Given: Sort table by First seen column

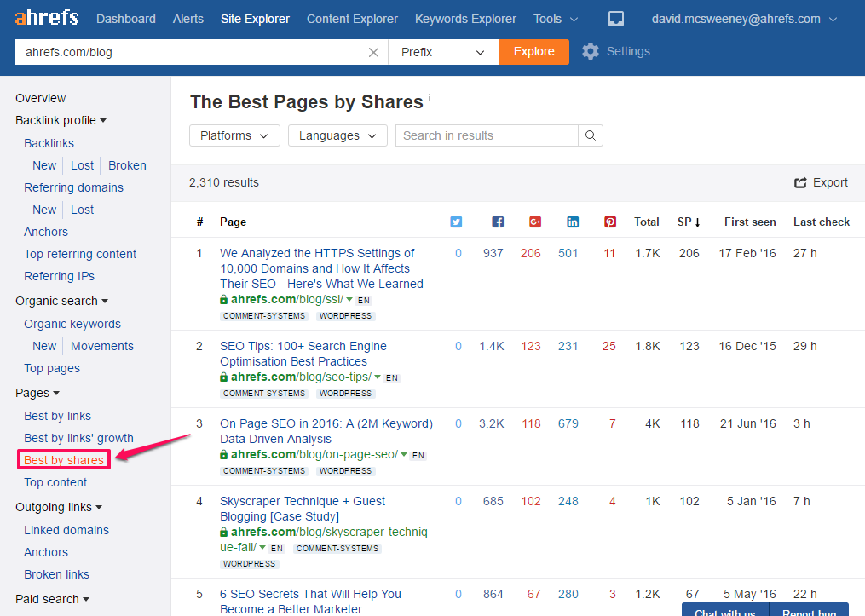Looking at the screenshot, I should pos(750,222).
